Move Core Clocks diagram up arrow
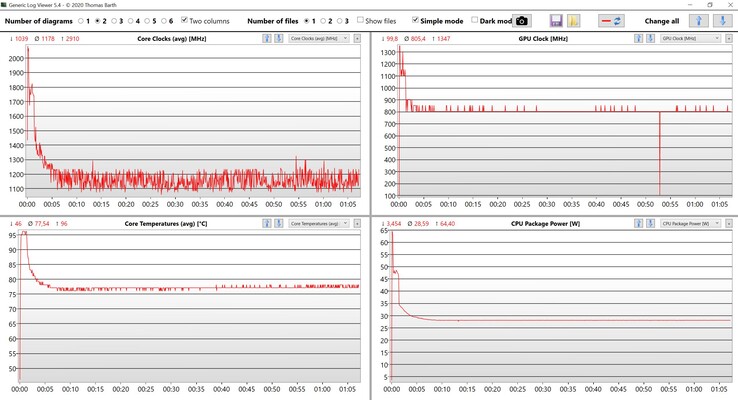 tap(267, 38)
